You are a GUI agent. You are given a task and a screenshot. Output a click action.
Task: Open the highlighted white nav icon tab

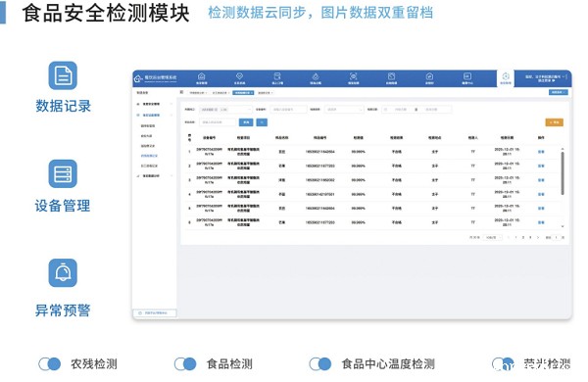(x=505, y=78)
